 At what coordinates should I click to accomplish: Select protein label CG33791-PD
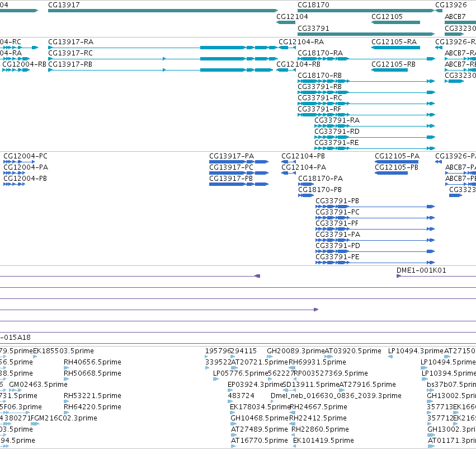(x=338, y=246)
